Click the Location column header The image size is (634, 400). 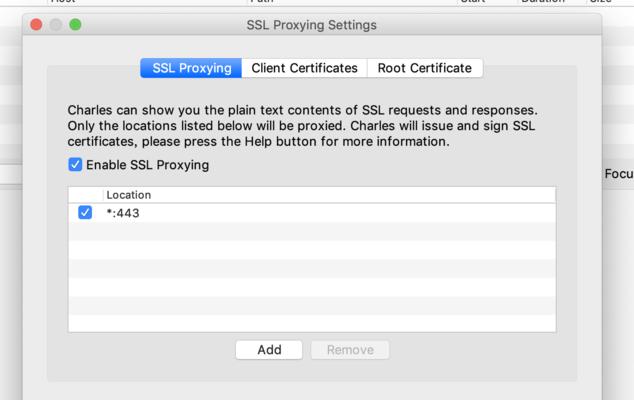click(x=329, y=195)
